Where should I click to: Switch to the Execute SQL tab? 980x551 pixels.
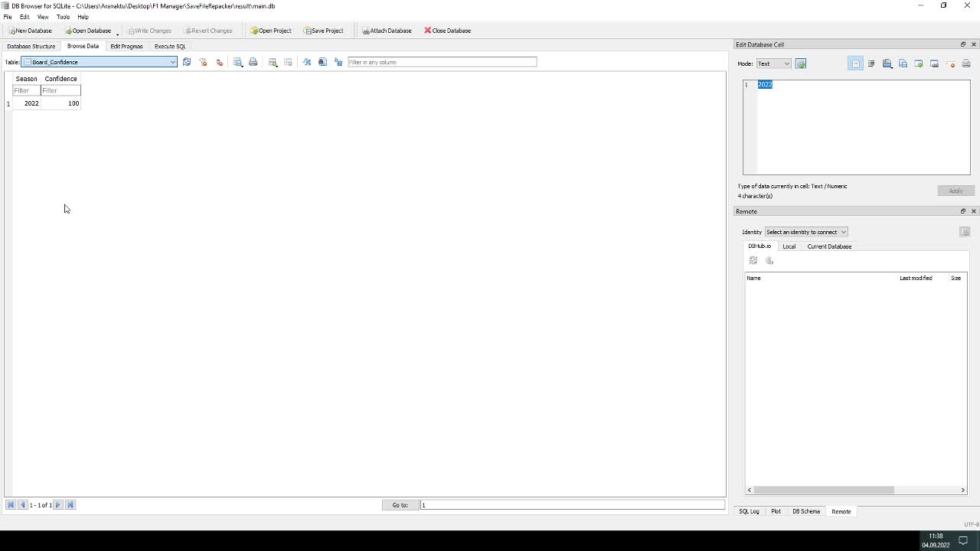pyautogui.click(x=170, y=46)
